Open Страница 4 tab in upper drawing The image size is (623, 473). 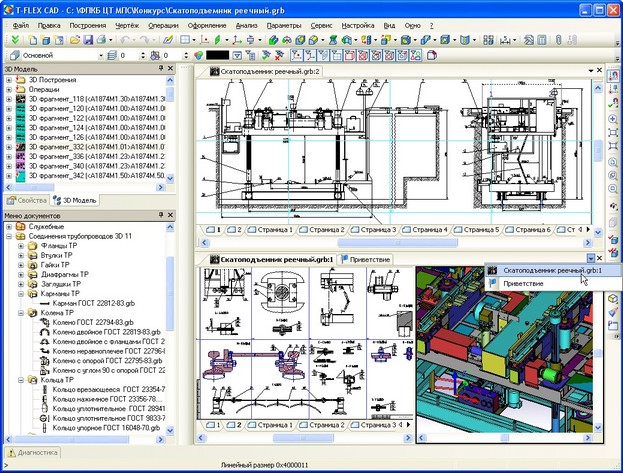click(426, 230)
